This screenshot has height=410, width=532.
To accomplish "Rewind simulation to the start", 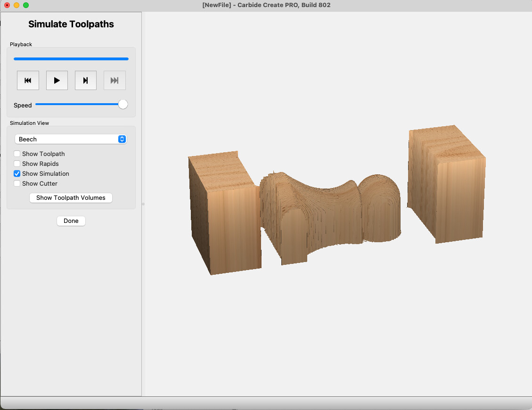I will [x=28, y=81].
